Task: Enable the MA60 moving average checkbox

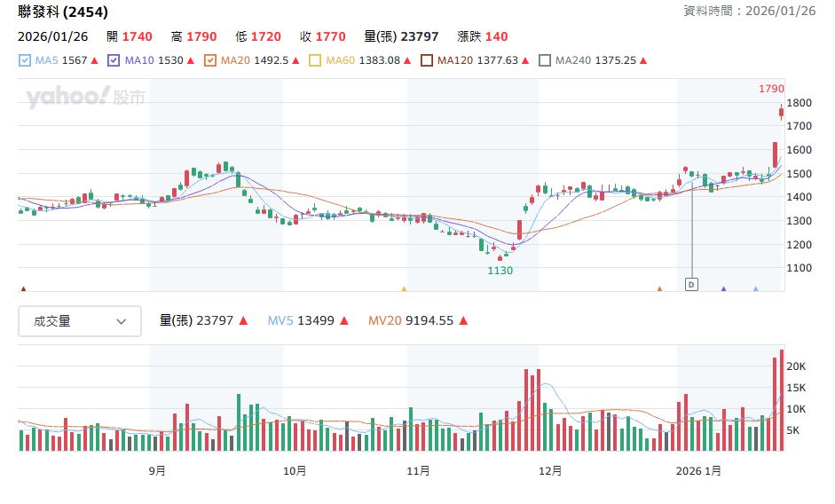Action: 314,61
